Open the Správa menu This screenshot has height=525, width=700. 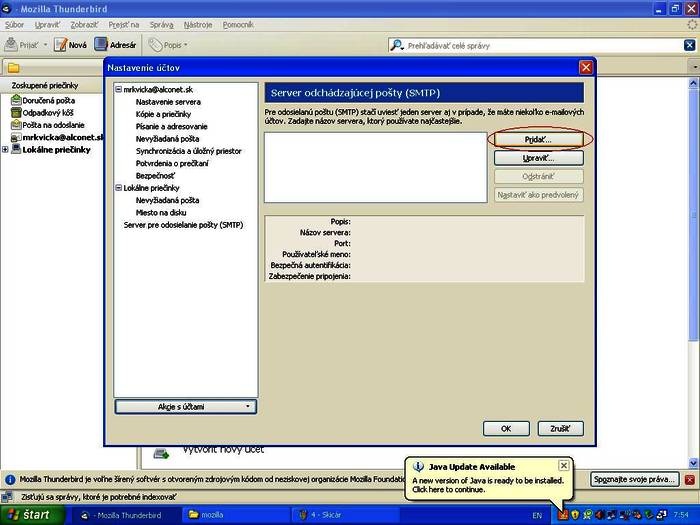(161, 25)
